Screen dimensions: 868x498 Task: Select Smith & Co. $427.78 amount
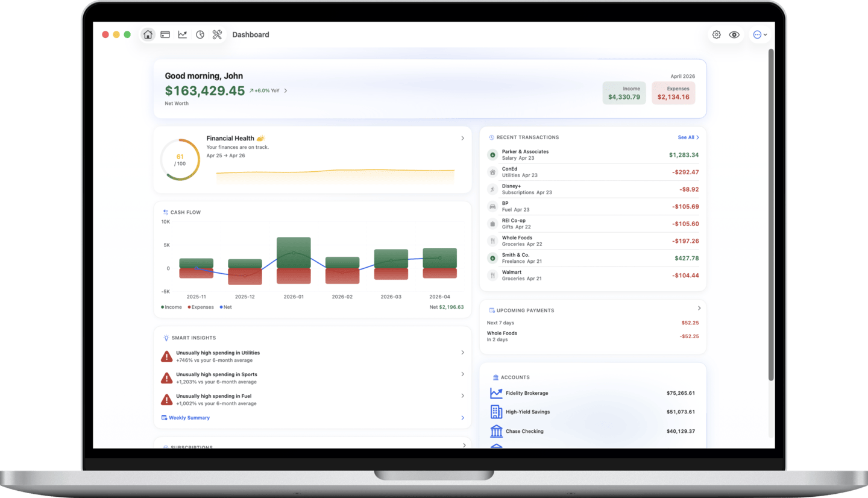687,258
